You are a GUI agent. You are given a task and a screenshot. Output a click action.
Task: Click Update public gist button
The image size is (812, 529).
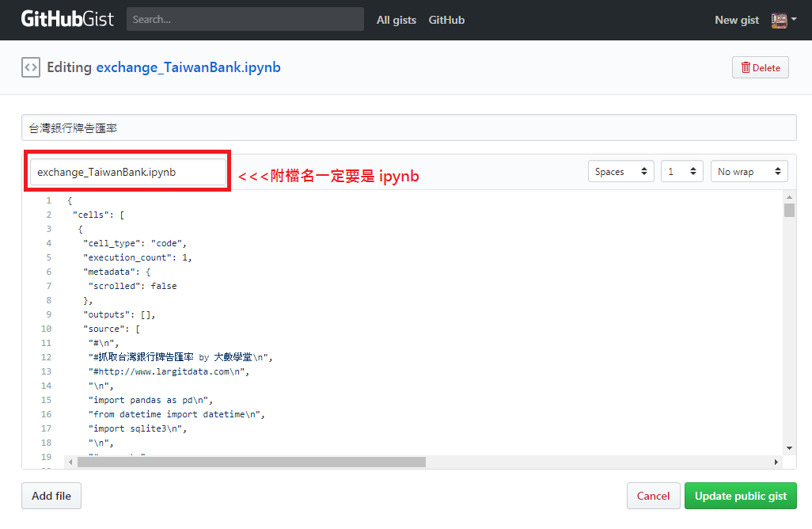[x=740, y=496]
